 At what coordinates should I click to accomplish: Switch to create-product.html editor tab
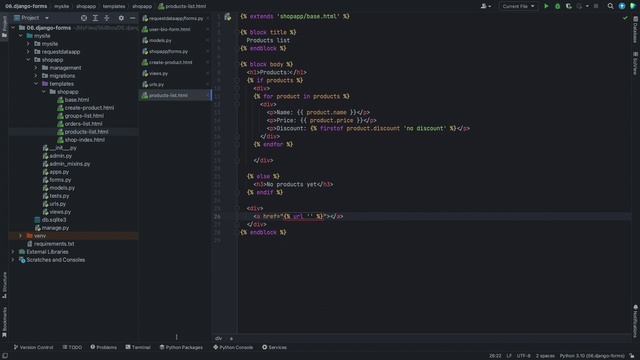click(176, 62)
